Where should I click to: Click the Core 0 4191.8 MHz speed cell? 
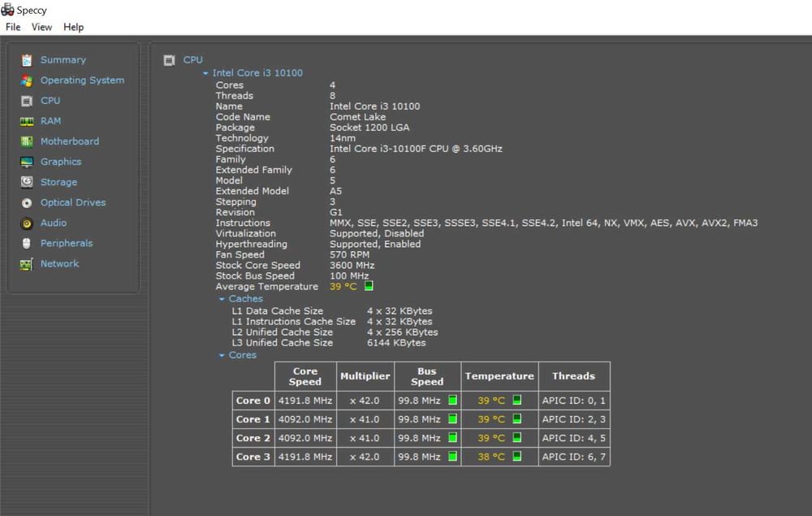(x=305, y=401)
